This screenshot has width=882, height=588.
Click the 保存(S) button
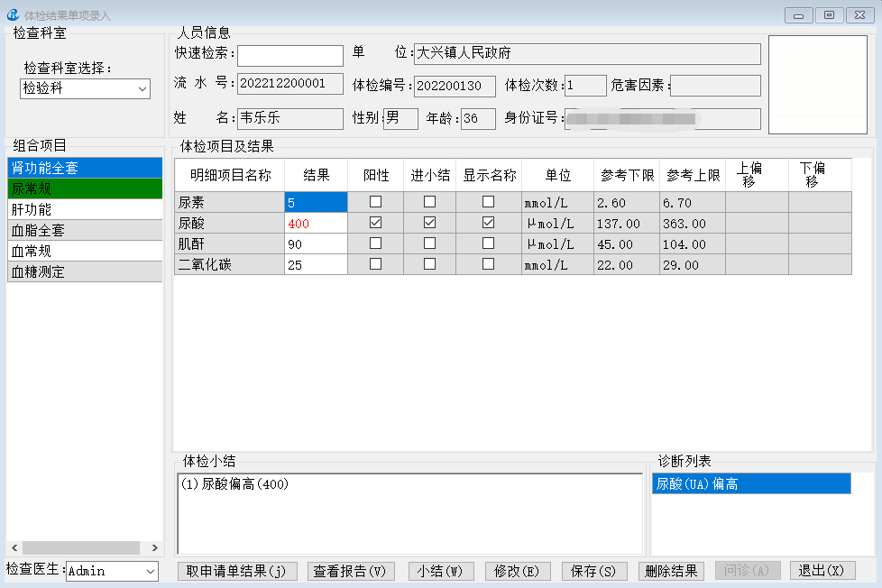[x=593, y=571]
